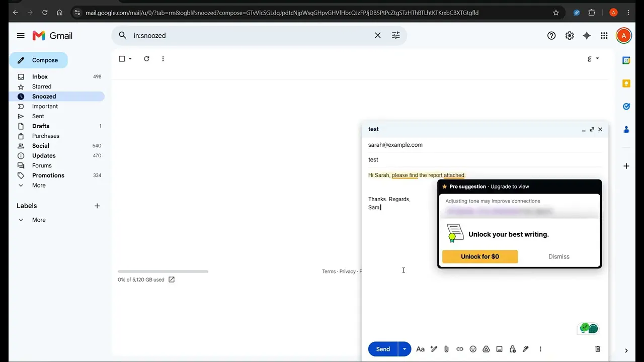644x362 pixels.
Task: Open Gemini sparkle icon
Action: pos(587,36)
